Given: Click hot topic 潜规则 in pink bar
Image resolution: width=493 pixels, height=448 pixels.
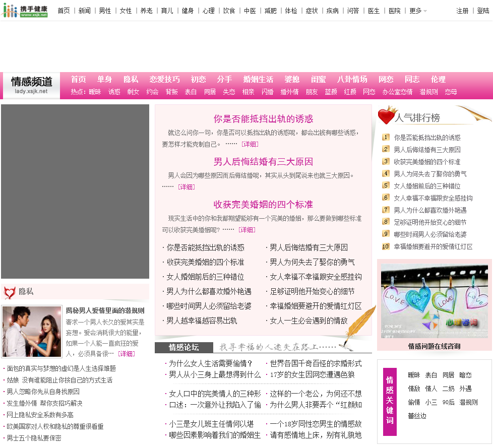Looking at the screenshot, I should pyautogui.click(x=428, y=92).
